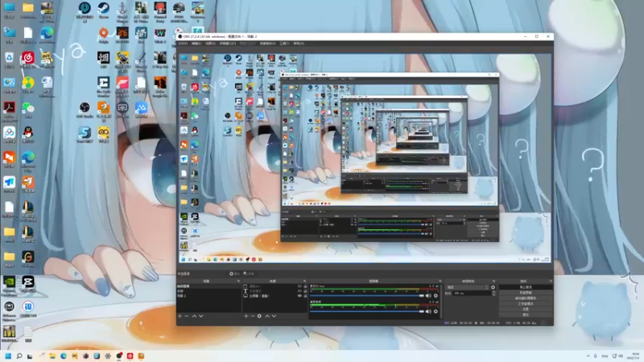Launch Steam from the desktop shortcut
Image resolution: width=644 pixels, height=362 pixels.
click(x=104, y=10)
